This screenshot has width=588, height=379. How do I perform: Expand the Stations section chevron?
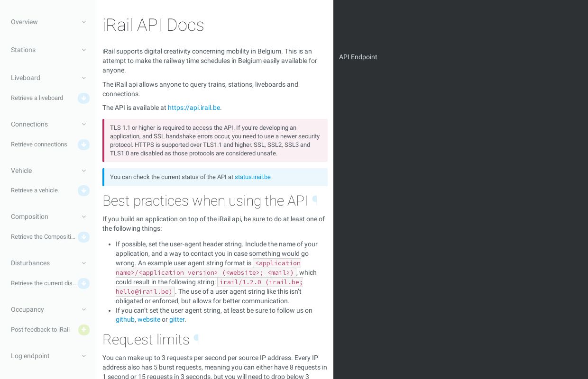click(x=84, y=50)
